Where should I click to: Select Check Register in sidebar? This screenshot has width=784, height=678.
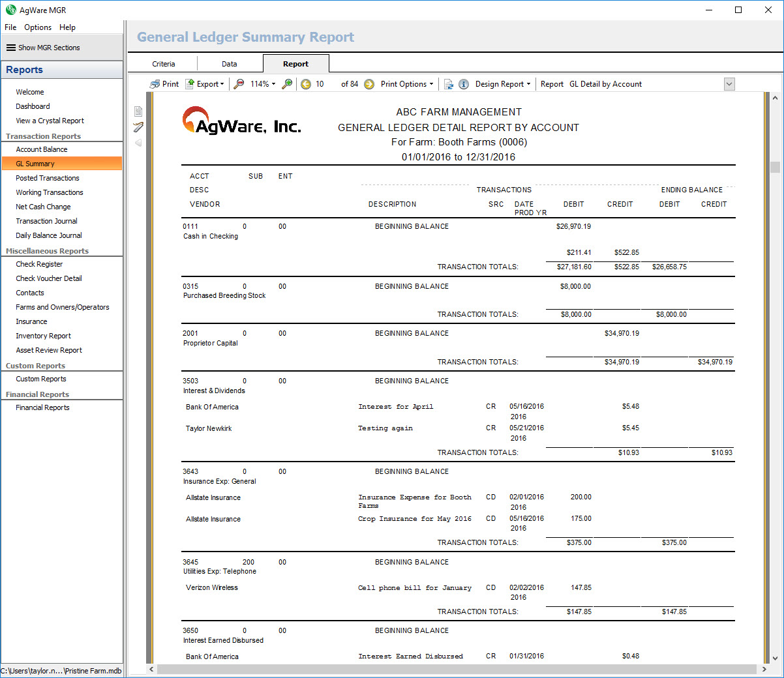pyautogui.click(x=39, y=264)
